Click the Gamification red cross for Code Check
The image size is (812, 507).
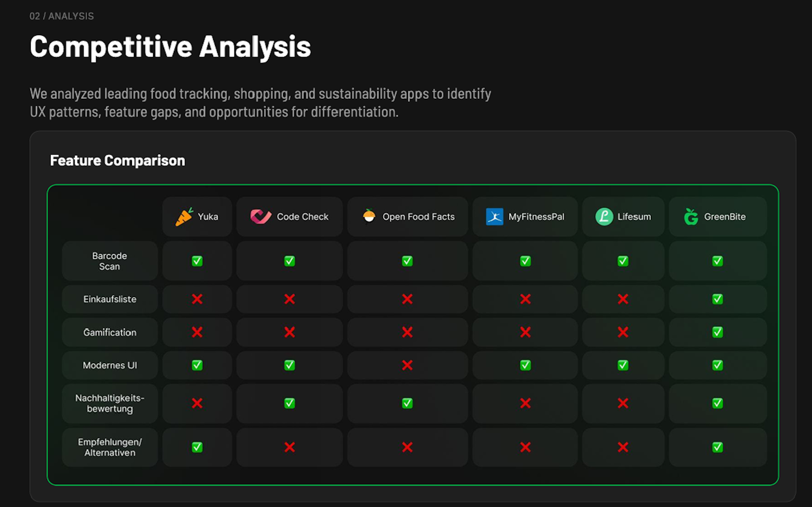[290, 332]
